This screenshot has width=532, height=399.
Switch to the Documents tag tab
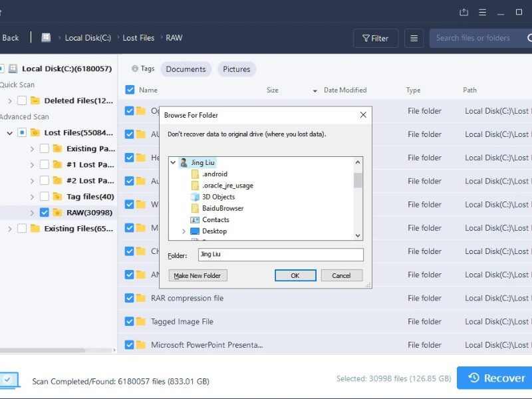tap(186, 68)
